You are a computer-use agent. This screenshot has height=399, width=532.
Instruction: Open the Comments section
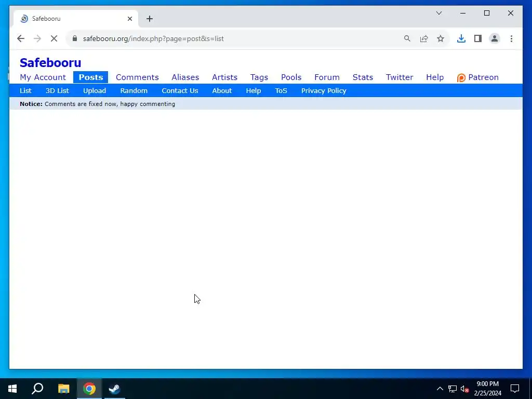pyautogui.click(x=137, y=77)
